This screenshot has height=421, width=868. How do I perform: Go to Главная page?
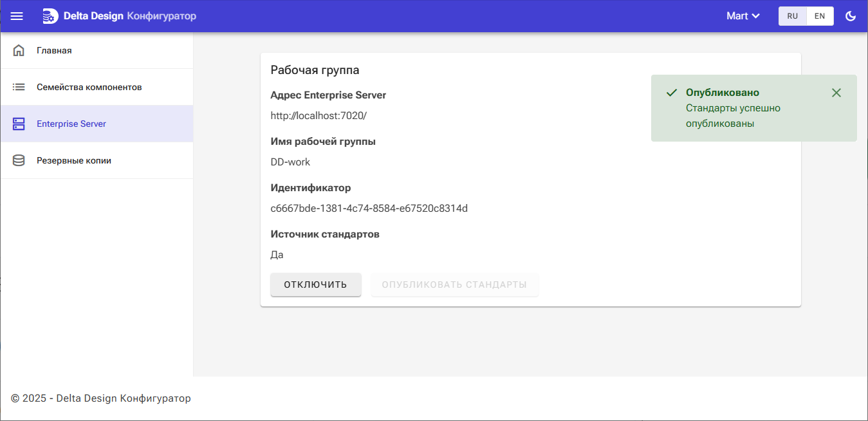tap(97, 50)
